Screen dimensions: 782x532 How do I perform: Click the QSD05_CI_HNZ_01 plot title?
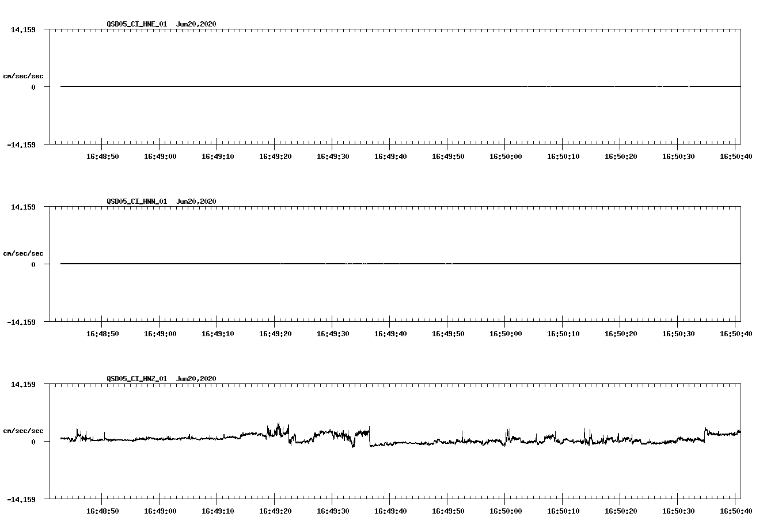pyautogui.click(x=137, y=379)
